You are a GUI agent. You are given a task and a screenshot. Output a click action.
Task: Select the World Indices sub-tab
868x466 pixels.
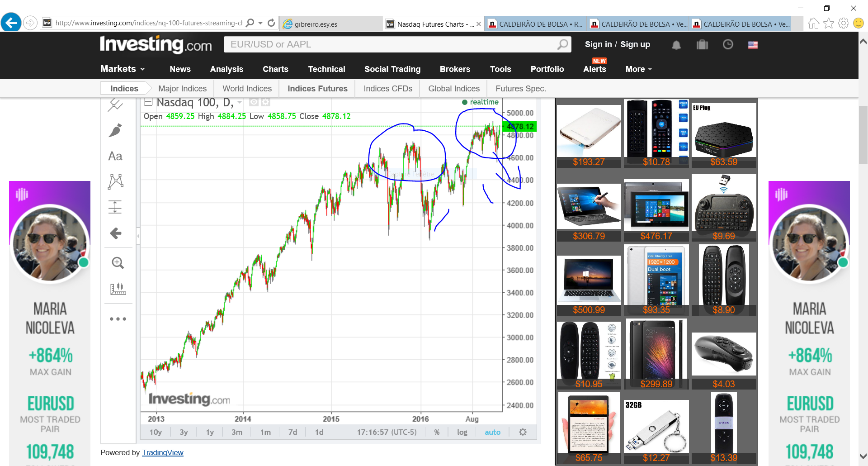tap(247, 89)
